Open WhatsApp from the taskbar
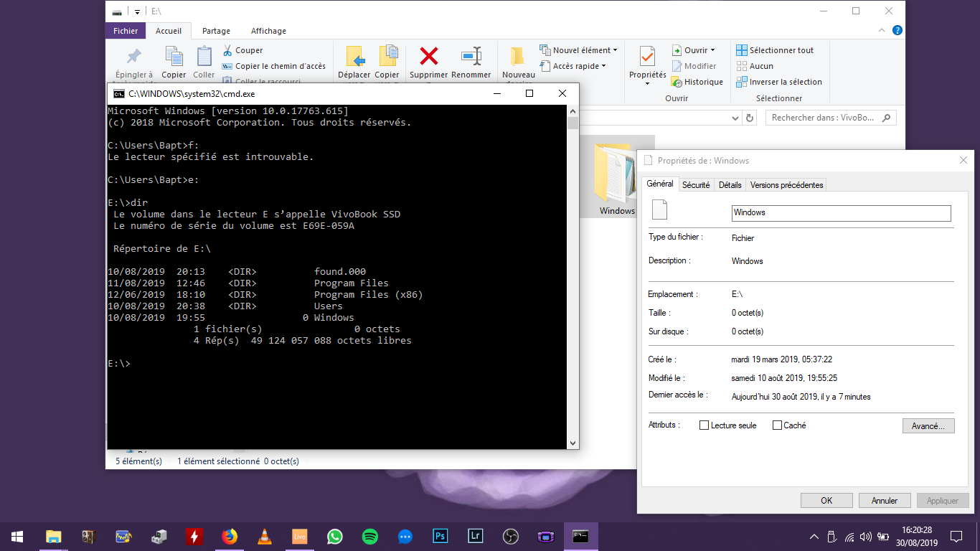 tap(335, 536)
